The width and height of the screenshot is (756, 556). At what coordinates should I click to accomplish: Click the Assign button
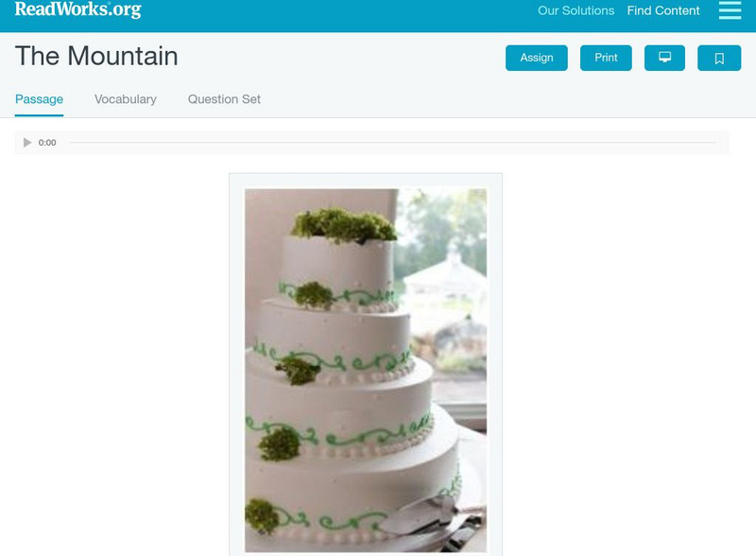(536, 58)
